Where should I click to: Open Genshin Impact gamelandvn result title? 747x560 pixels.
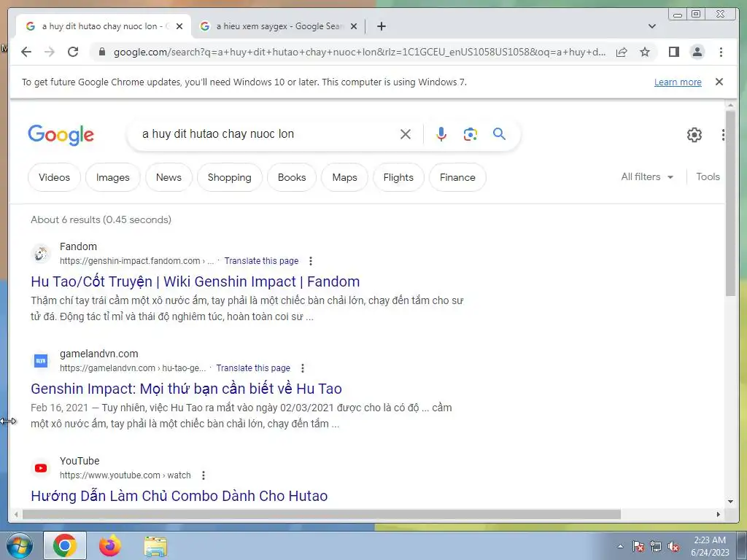click(186, 389)
